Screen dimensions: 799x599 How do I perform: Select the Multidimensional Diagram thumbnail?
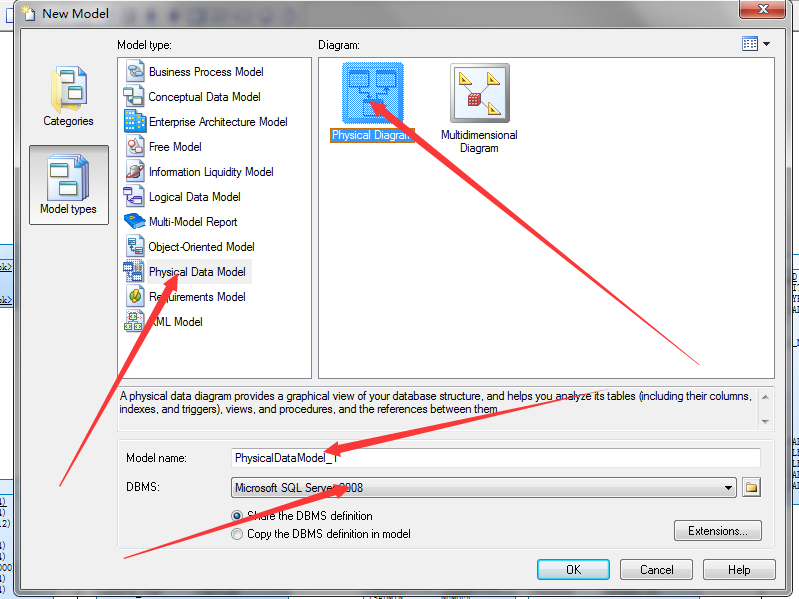480,93
